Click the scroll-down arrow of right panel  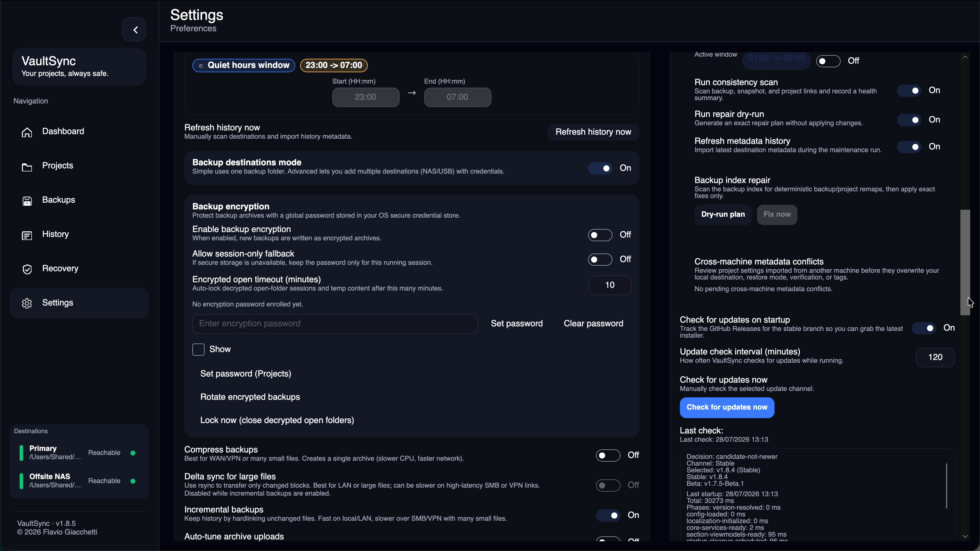[965, 536]
